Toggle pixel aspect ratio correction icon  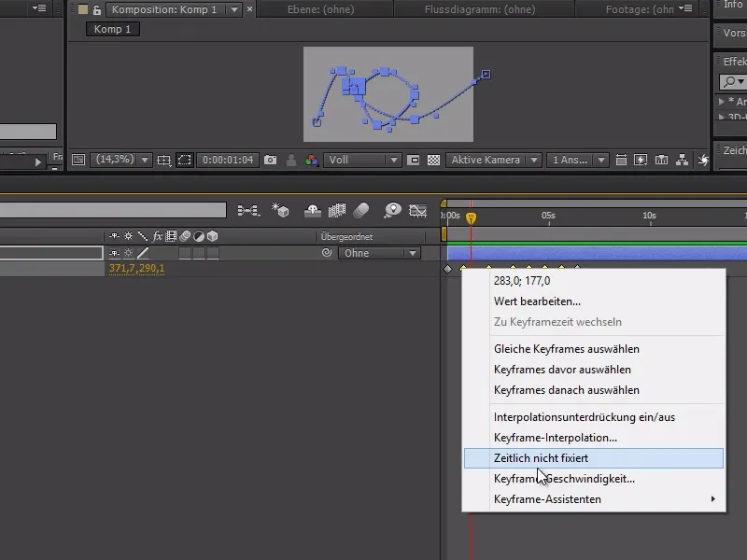pyautogui.click(x=621, y=160)
